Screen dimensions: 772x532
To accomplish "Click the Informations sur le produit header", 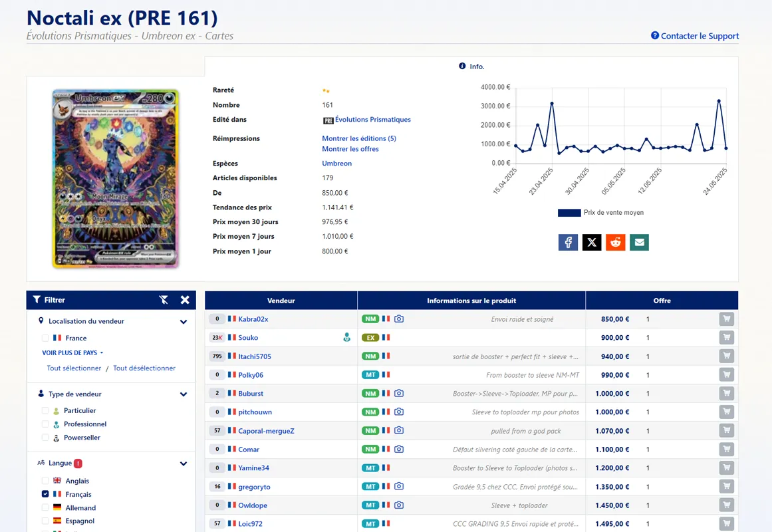I will click(x=471, y=301).
